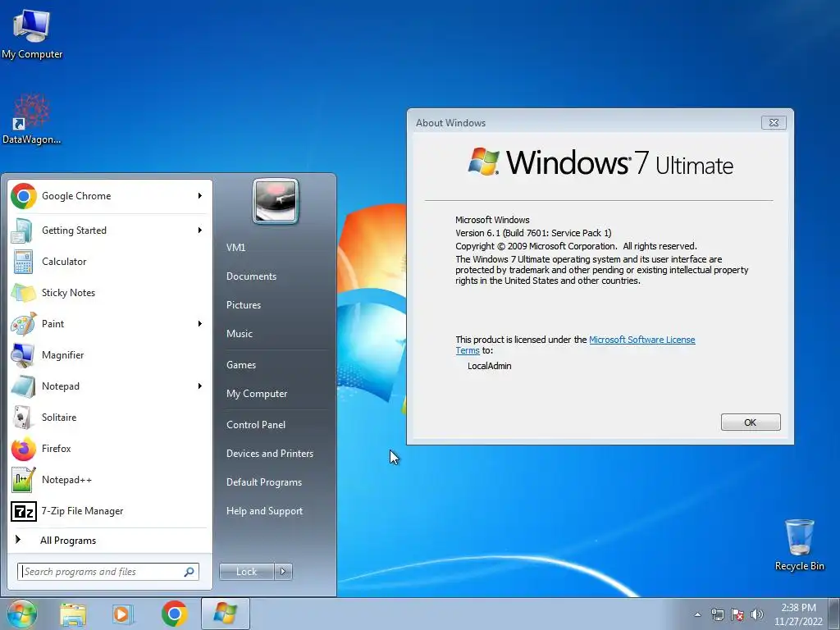Open Microsoft Software License Terms link
The image size is (840, 630).
click(641, 340)
